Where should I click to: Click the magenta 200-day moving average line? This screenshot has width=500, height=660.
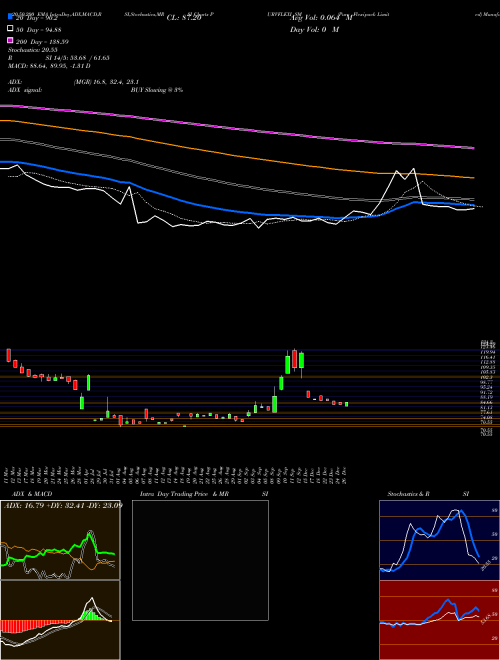[x=237, y=127]
